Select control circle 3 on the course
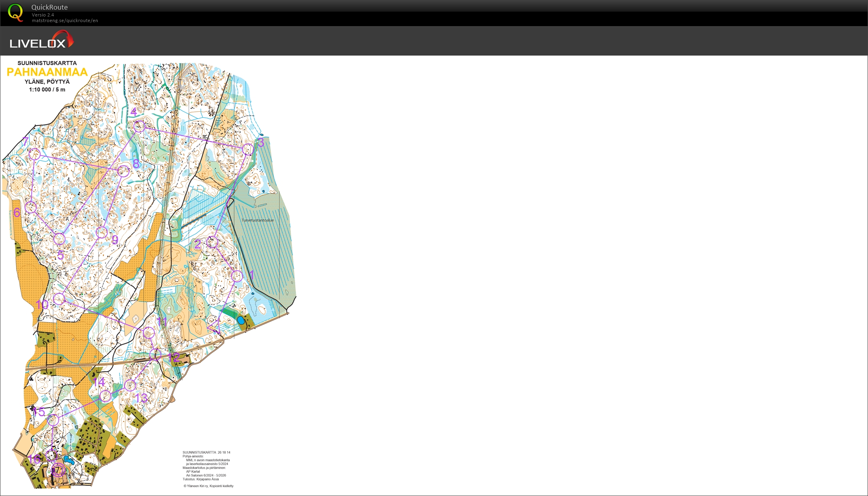868x496 pixels. coord(248,150)
